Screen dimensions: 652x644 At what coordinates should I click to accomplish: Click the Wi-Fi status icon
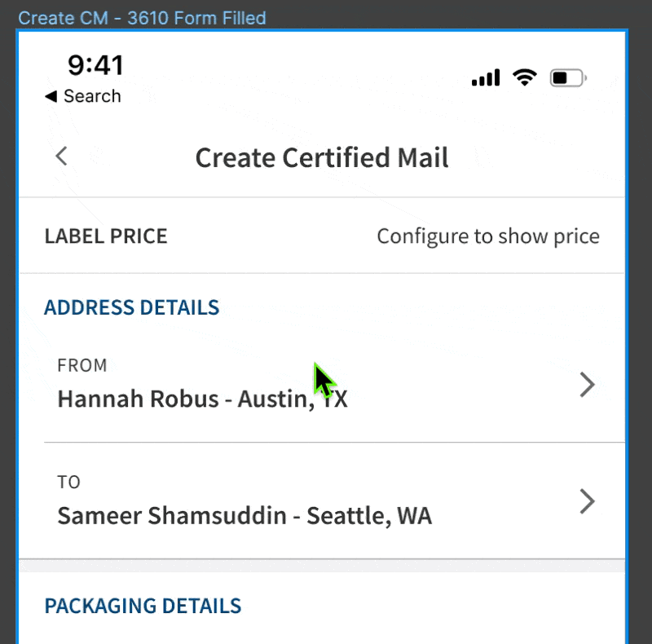[525, 77]
